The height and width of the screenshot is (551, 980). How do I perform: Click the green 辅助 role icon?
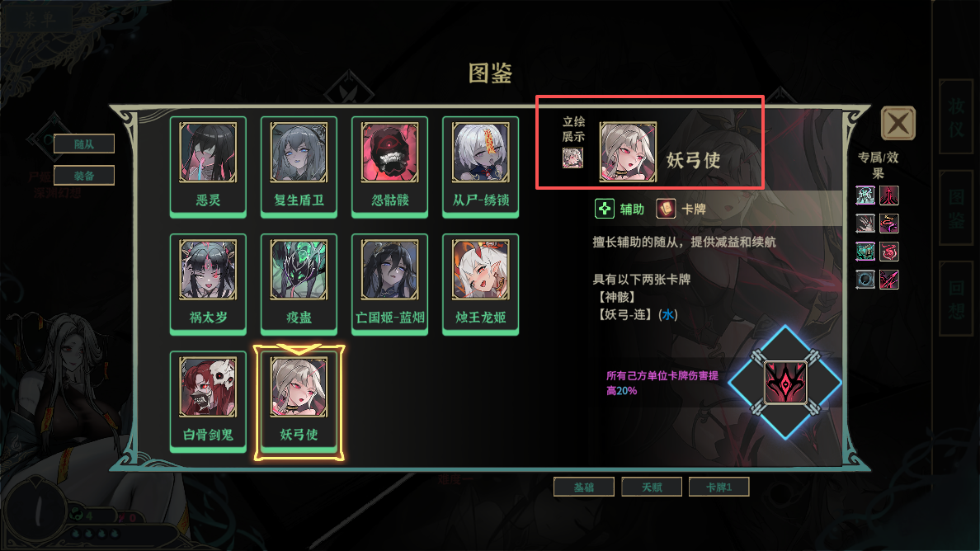click(x=605, y=209)
